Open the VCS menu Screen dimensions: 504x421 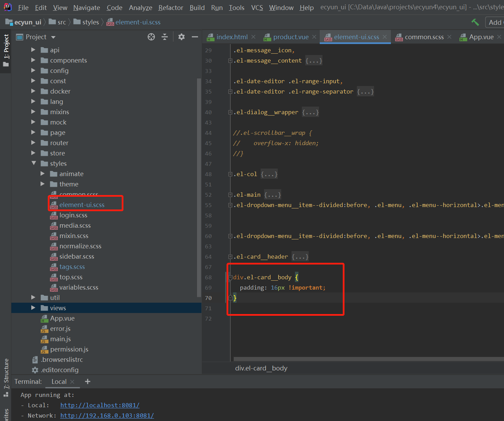[x=257, y=8]
